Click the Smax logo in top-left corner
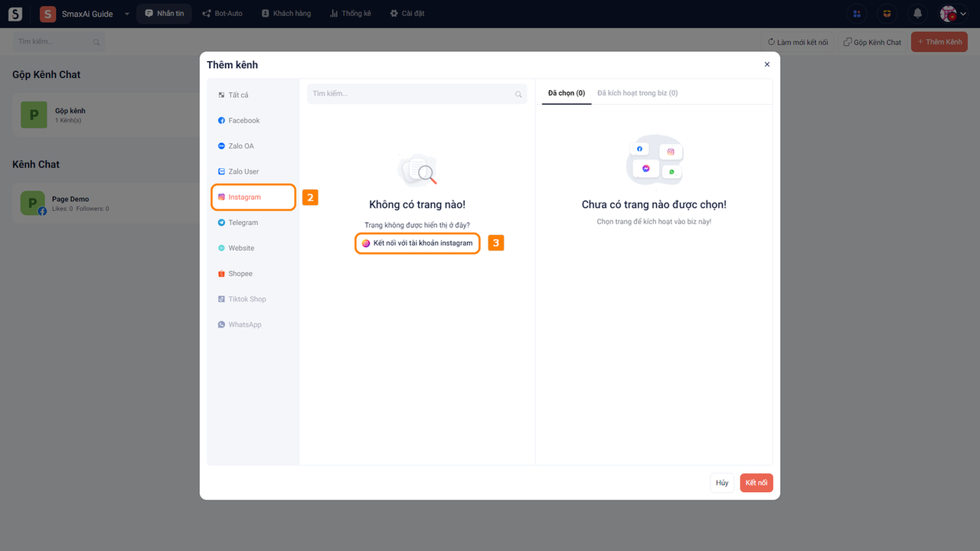Screen dimensions: 980x551 (x=15, y=14)
